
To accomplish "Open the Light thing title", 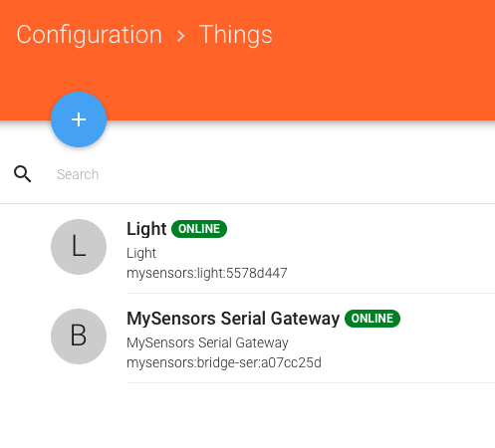I will 146,229.
